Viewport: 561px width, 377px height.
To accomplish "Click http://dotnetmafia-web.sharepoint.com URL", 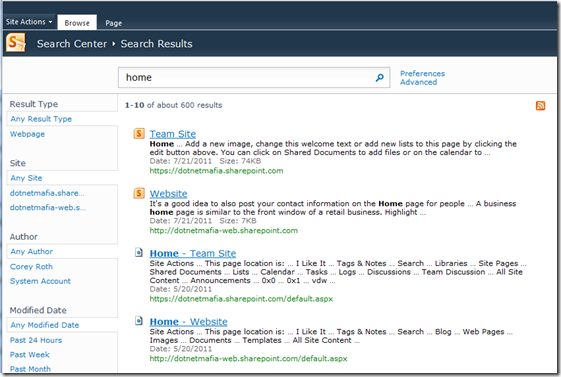I will pyautogui.click(x=224, y=230).
